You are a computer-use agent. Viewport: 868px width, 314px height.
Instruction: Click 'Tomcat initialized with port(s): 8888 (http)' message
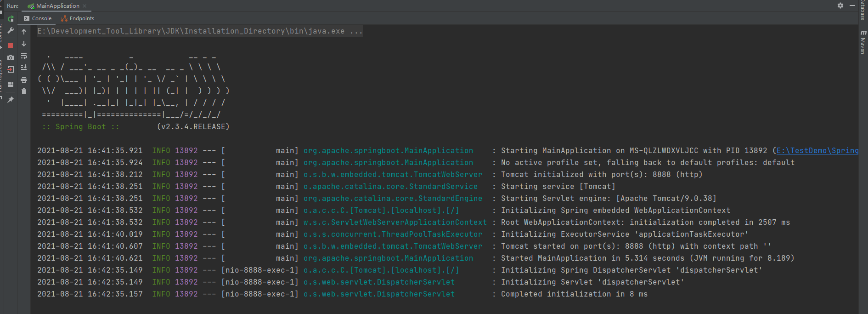tap(602, 175)
